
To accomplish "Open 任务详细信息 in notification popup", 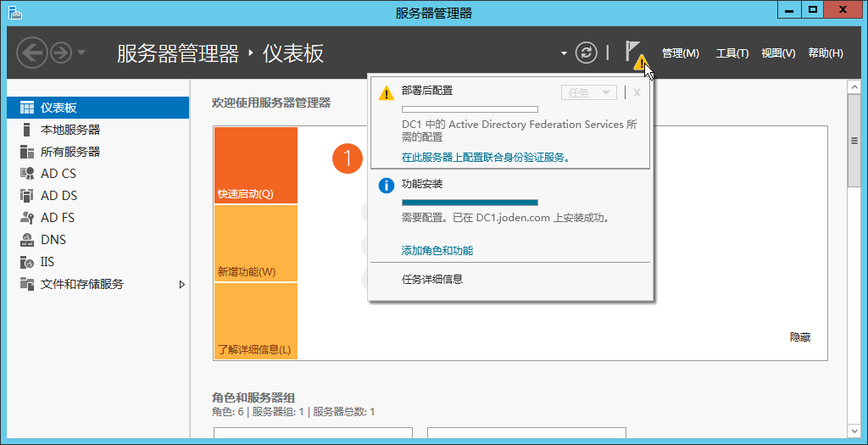I will click(x=432, y=280).
